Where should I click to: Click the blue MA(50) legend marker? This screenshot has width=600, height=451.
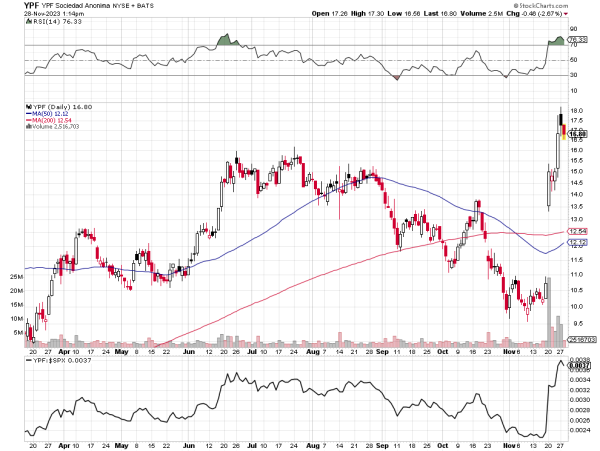[27, 113]
